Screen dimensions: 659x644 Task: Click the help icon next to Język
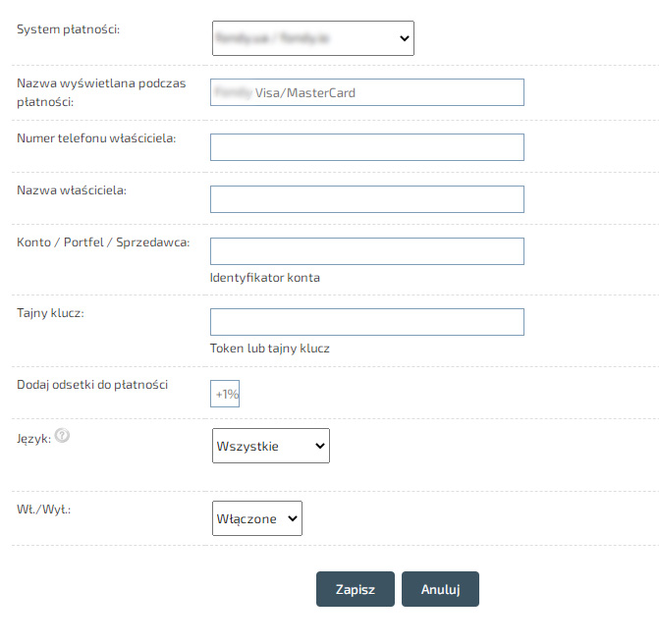(62, 435)
